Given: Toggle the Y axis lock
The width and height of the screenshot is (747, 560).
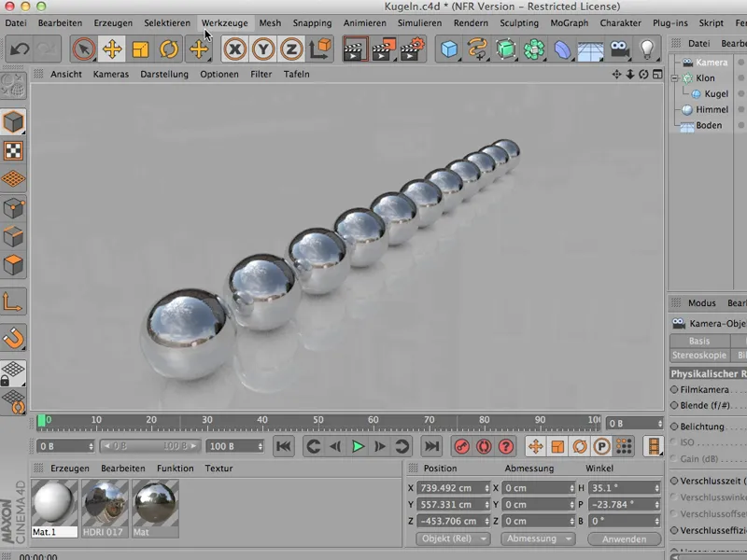Looking at the screenshot, I should tap(263, 49).
